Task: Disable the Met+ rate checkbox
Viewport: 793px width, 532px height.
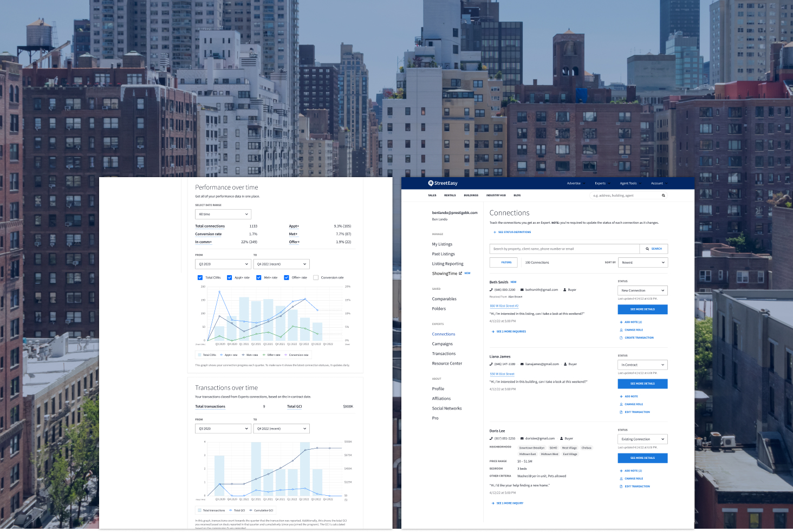Action: (x=259, y=277)
